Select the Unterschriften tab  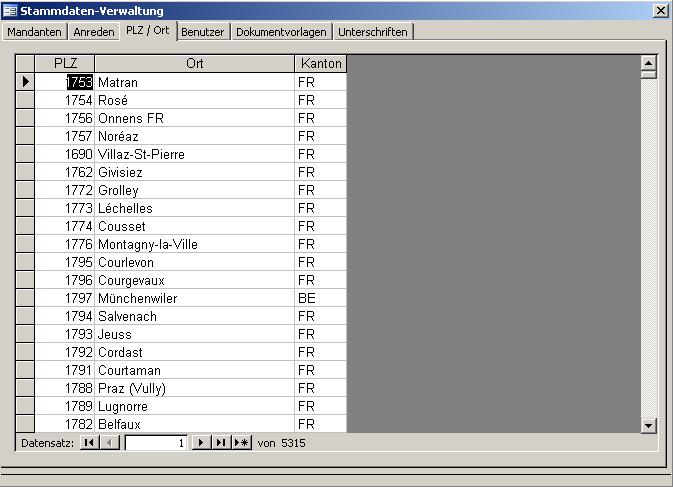coord(372,31)
